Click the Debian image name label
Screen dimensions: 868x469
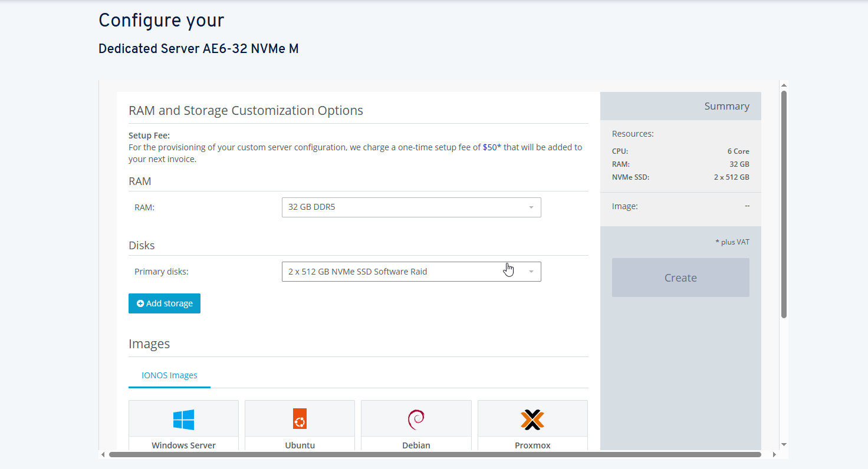416,445
